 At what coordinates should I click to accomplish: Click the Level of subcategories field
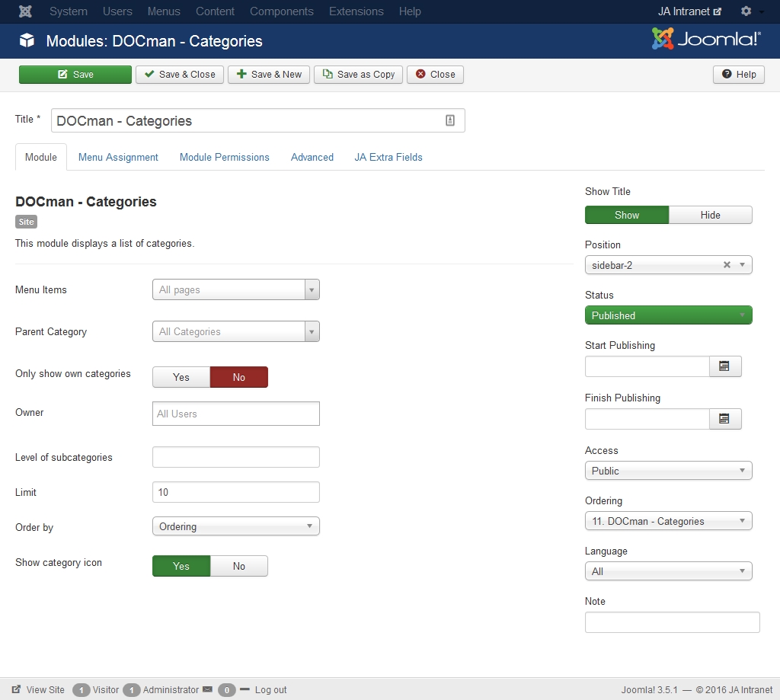pos(236,457)
